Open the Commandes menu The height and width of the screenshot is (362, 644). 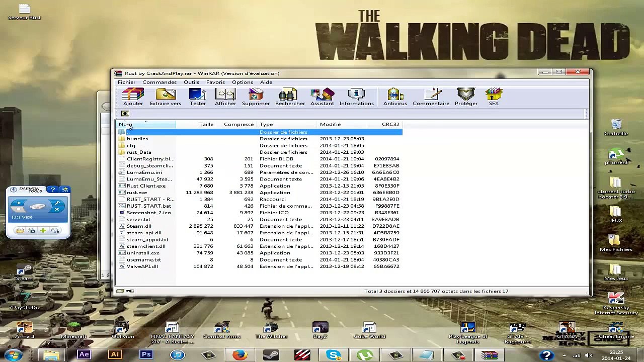[x=159, y=82]
